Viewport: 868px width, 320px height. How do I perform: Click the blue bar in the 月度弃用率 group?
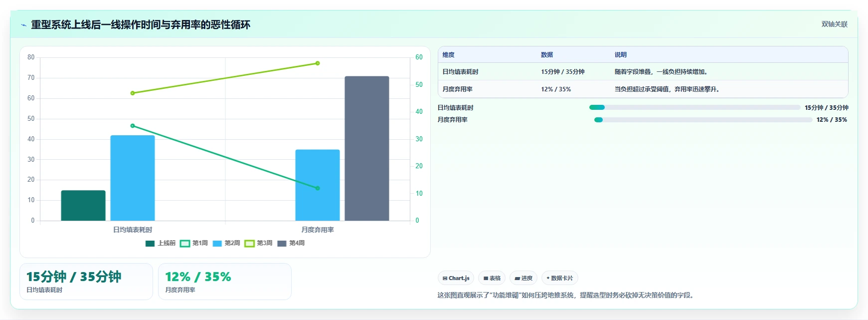[x=318, y=185]
